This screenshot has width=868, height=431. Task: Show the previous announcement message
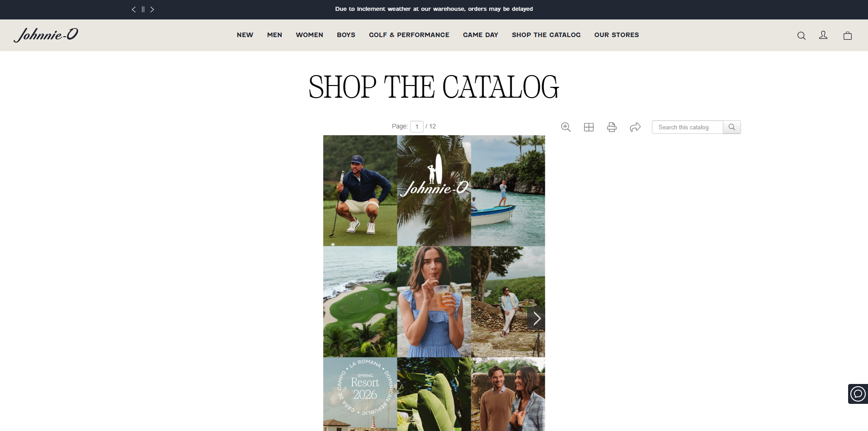134,9
